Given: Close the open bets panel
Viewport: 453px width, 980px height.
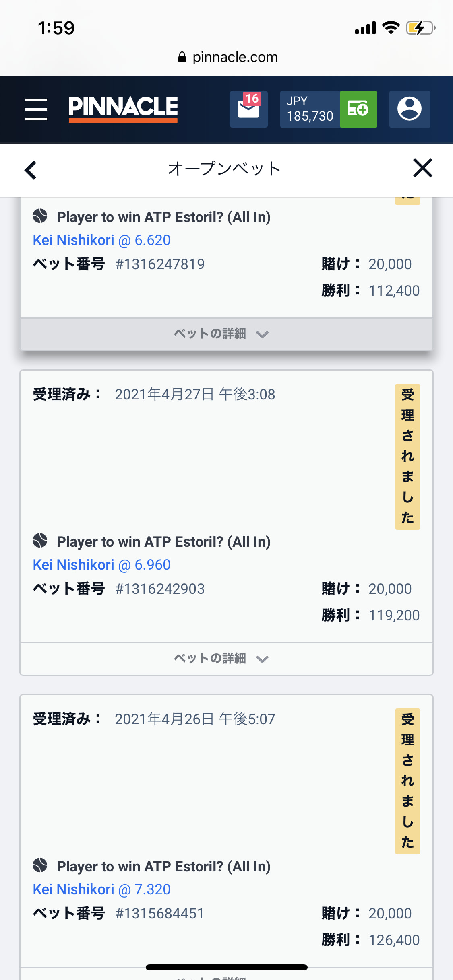Looking at the screenshot, I should pos(423,168).
